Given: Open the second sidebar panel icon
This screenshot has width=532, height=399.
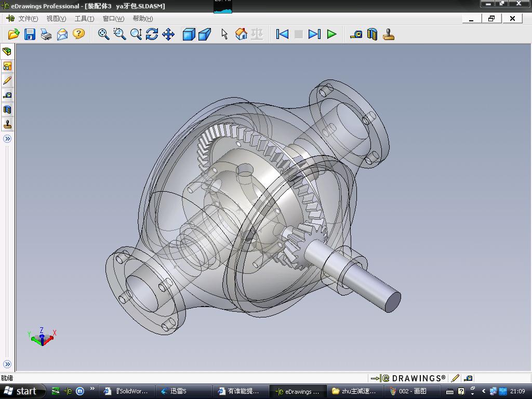Looking at the screenshot, I should [7, 66].
